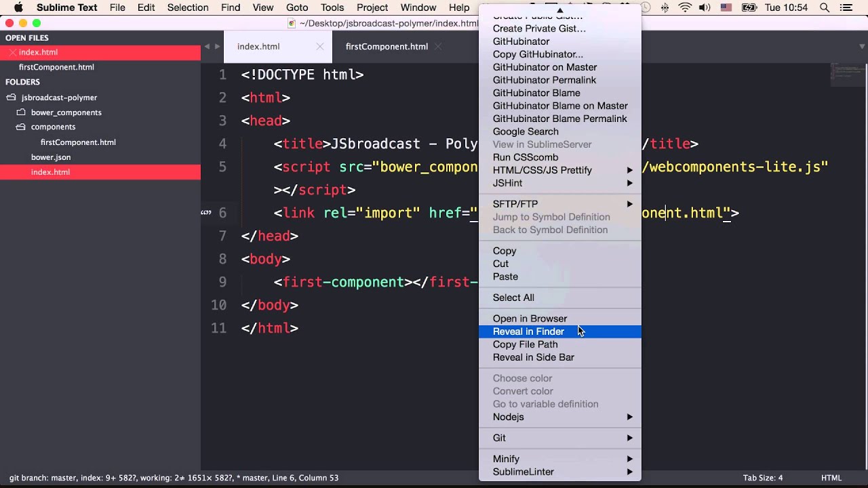
Task: Open the File menu
Action: coord(117,7)
